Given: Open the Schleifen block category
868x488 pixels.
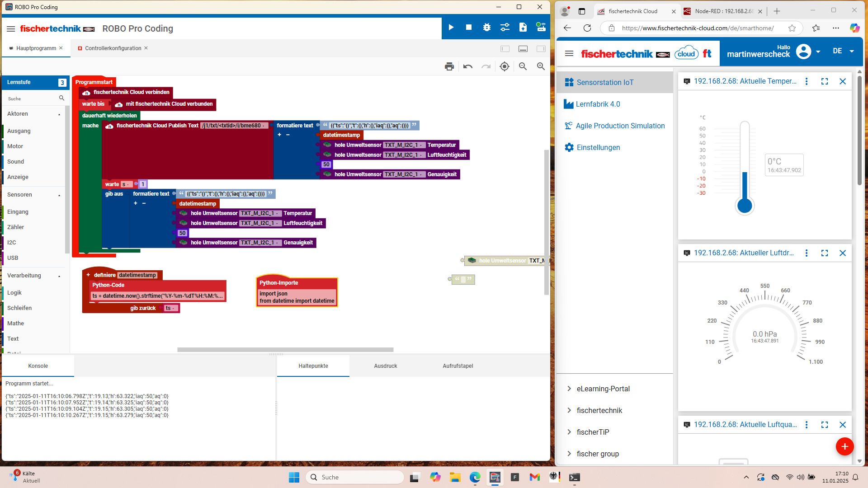Looking at the screenshot, I should point(19,308).
